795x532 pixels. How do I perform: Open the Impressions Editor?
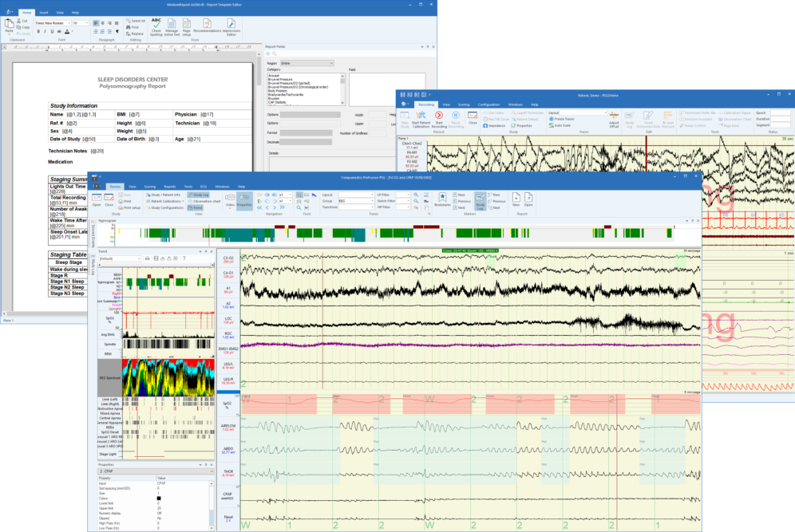[x=231, y=26]
